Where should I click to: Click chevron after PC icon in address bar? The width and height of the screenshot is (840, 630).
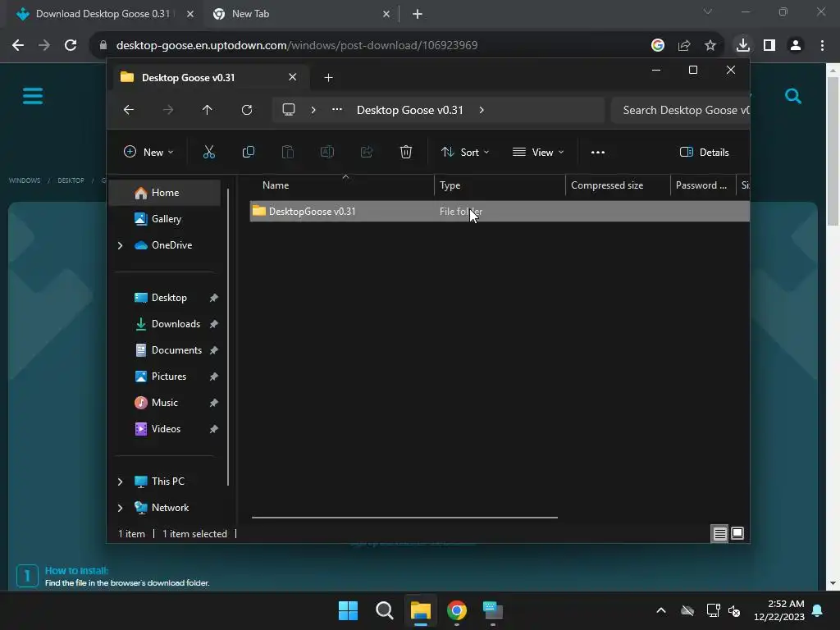click(313, 110)
